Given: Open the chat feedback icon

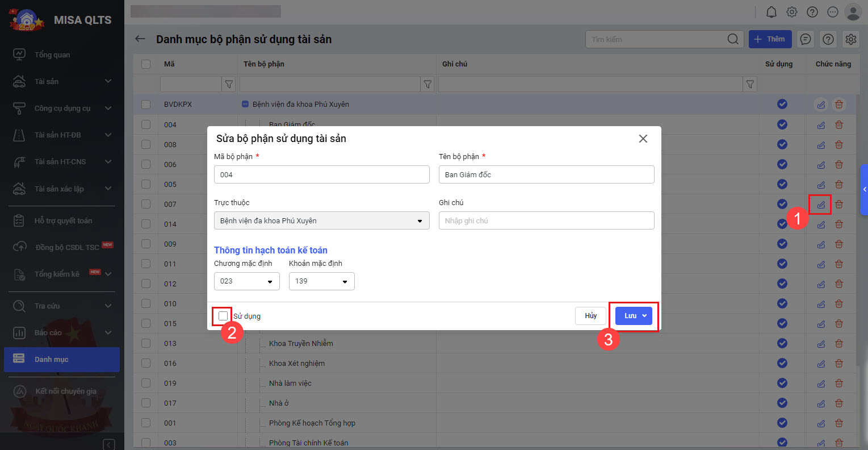Looking at the screenshot, I should (805, 39).
